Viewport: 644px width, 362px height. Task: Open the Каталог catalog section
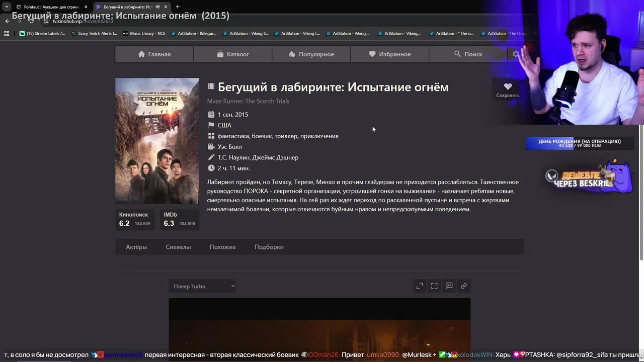(233, 54)
